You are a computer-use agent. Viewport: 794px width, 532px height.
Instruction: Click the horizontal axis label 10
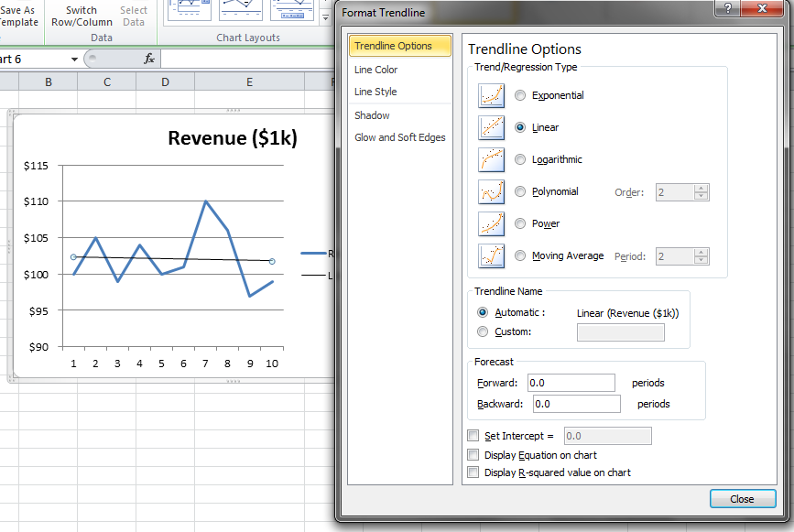coord(272,364)
